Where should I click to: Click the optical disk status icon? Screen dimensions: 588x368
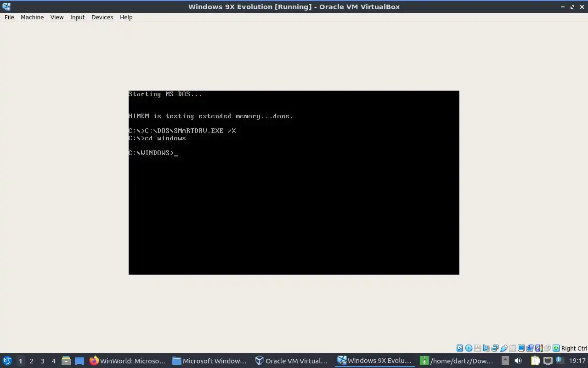[x=469, y=348]
